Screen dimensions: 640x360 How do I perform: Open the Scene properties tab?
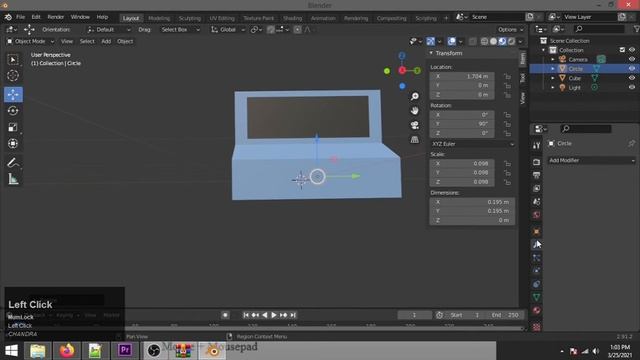536,202
